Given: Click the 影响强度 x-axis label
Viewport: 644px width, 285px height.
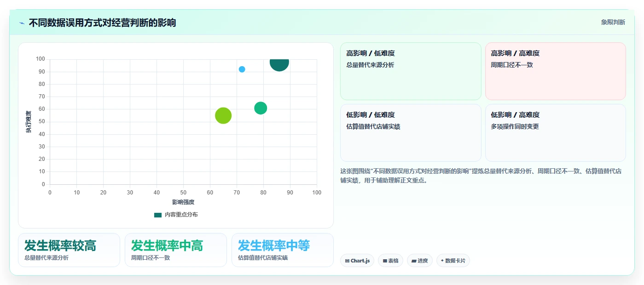Looking at the screenshot, I should coord(183,202).
